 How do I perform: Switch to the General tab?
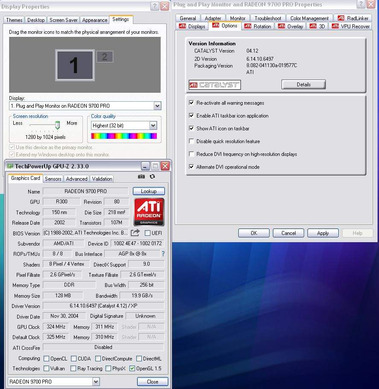point(188,18)
